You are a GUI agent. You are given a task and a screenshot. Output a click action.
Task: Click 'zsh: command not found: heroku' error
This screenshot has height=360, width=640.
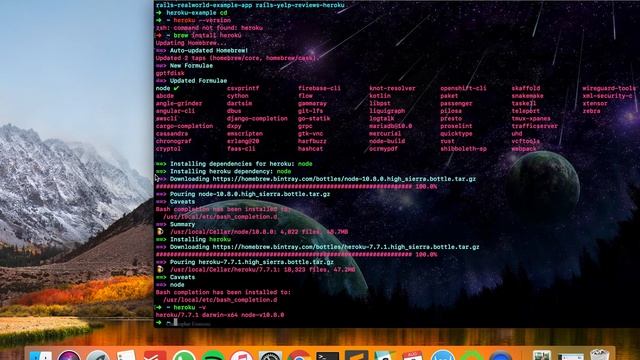209,28
